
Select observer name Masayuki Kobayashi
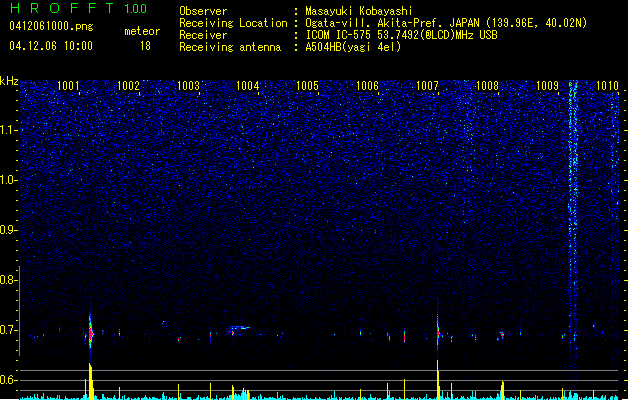[x=359, y=11]
